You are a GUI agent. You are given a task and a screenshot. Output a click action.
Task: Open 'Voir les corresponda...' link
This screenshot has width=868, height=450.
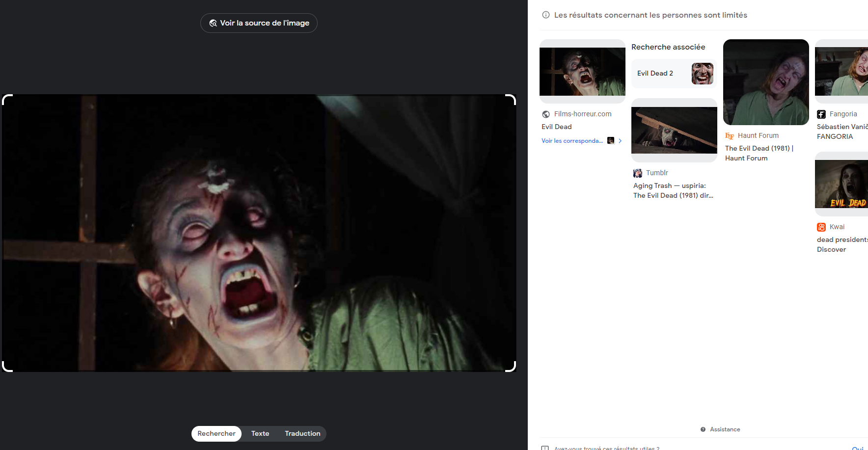[572, 141]
